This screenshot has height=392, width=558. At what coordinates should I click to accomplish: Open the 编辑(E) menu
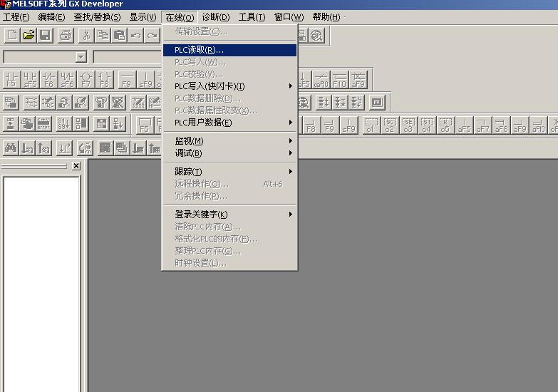tap(51, 17)
